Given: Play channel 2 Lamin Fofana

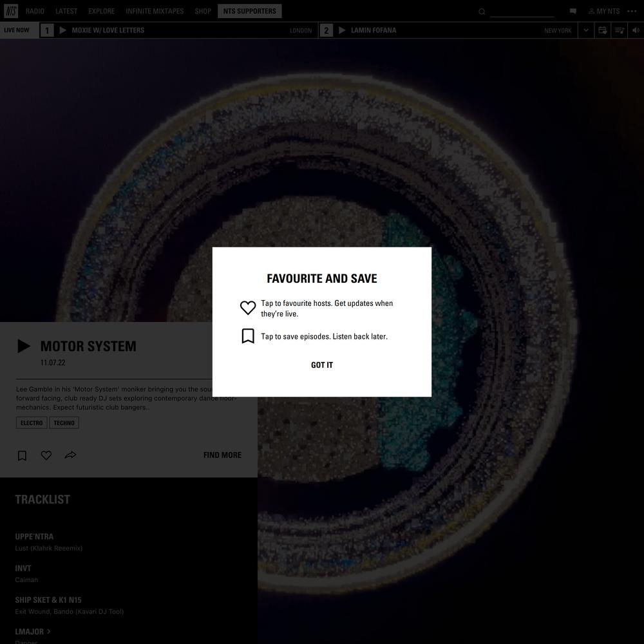Looking at the screenshot, I should coord(342,30).
